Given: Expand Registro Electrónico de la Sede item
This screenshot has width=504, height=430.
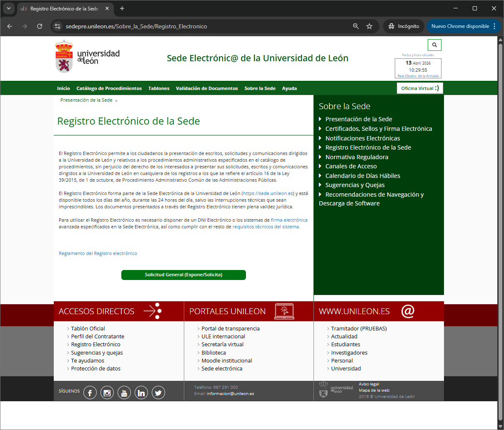Looking at the screenshot, I should (x=368, y=147).
